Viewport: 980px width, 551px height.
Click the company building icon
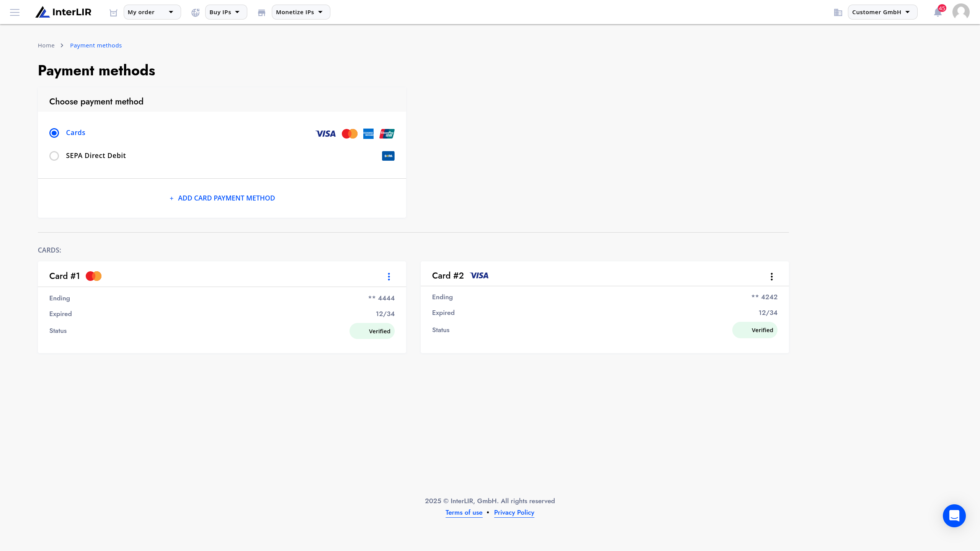[x=838, y=13]
